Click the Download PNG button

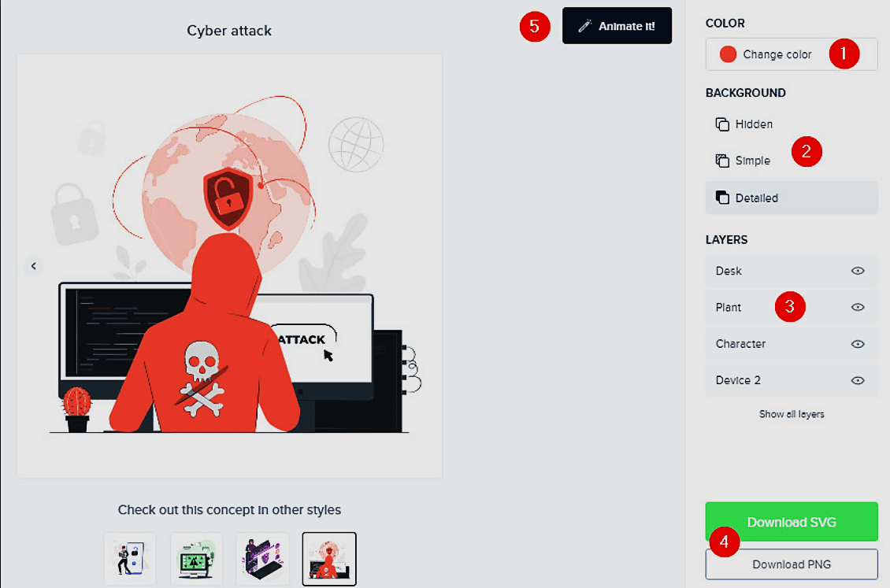tap(791, 564)
